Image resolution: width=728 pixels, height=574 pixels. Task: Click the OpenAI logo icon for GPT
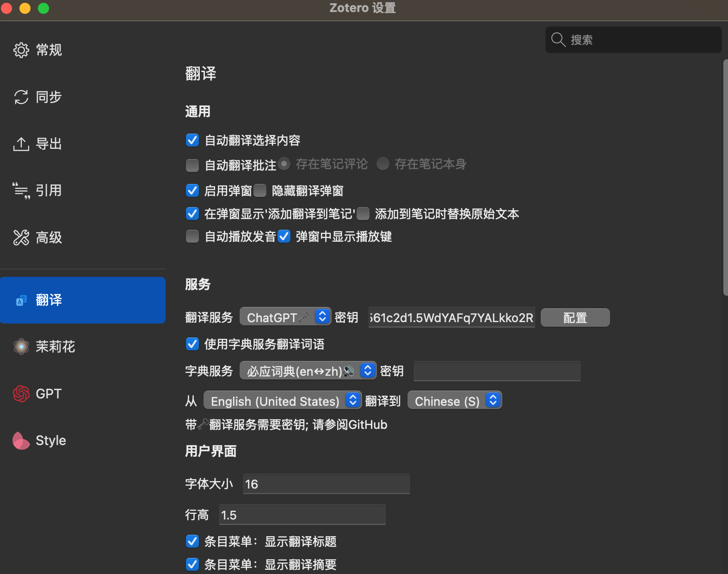(21, 394)
